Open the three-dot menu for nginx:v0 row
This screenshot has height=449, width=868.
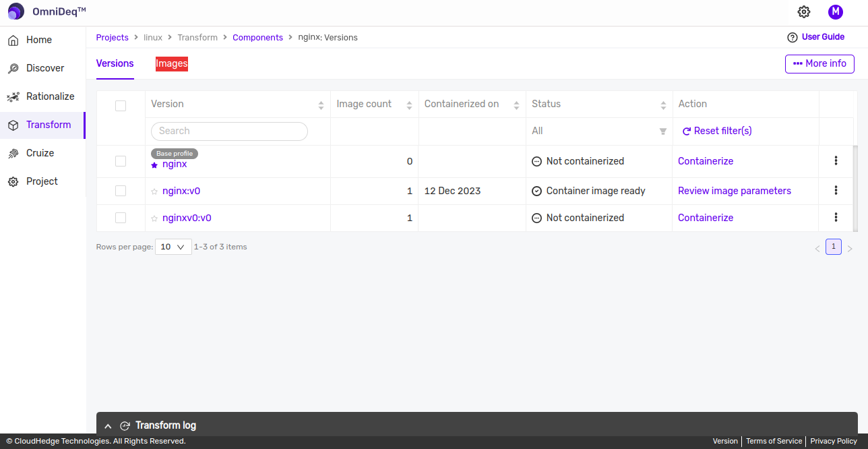(x=836, y=190)
